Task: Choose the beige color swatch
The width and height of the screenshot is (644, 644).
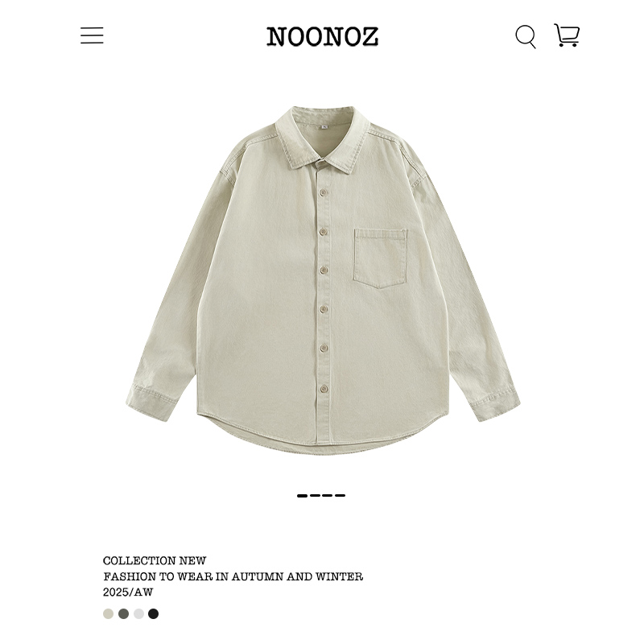Action: pyautogui.click(x=109, y=613)
